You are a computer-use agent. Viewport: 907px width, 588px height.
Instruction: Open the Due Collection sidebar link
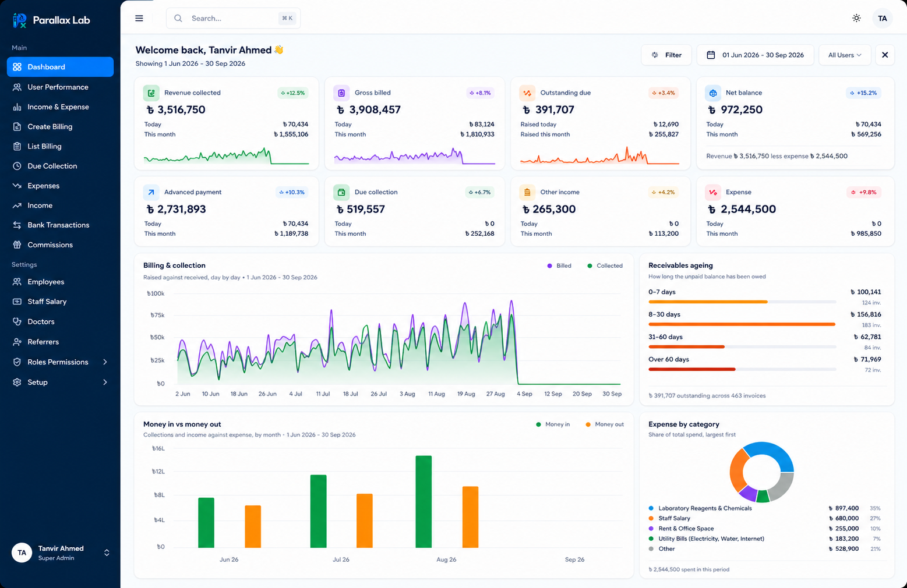[x=61, y=167]
